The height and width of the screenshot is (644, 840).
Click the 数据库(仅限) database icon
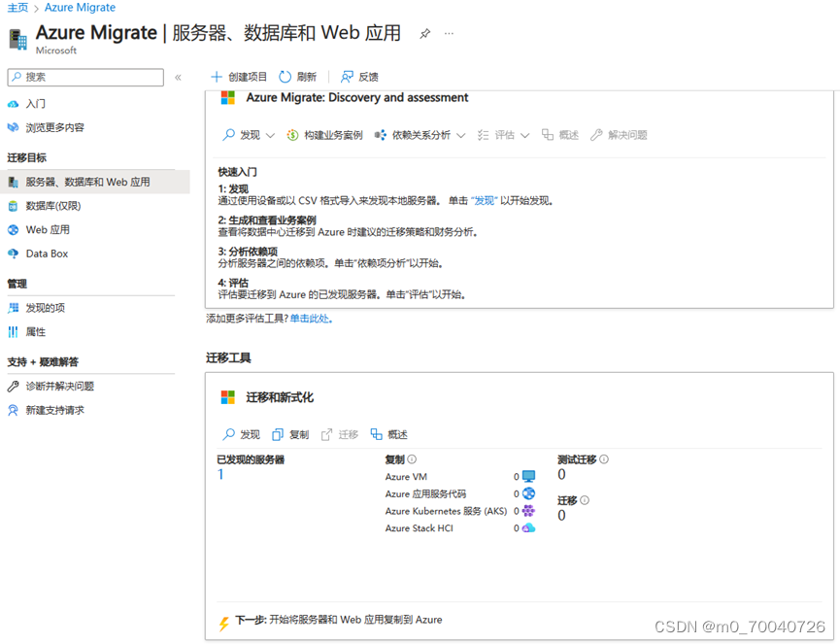point(13,206)
